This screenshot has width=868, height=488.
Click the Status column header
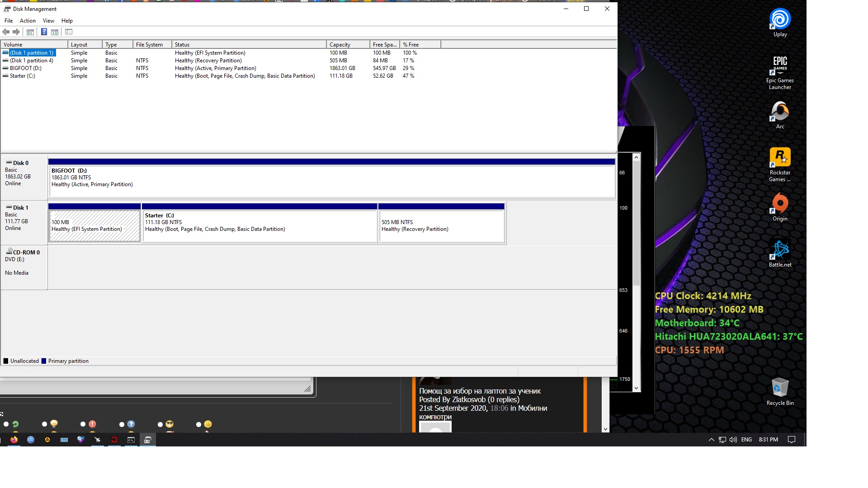249,45
